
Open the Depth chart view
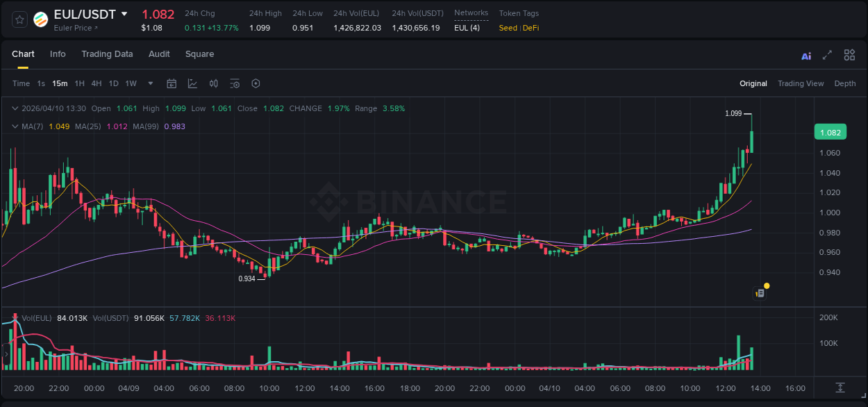pos(845,83)
